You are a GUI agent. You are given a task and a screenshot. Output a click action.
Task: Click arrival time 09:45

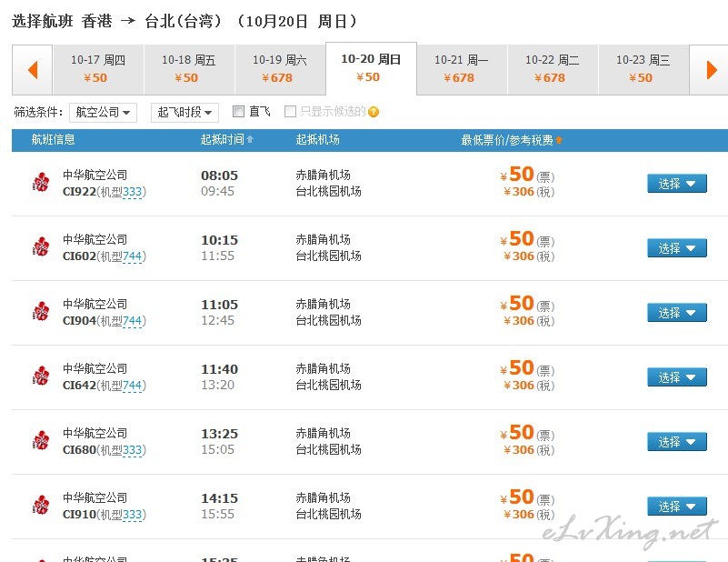[217, 191]
